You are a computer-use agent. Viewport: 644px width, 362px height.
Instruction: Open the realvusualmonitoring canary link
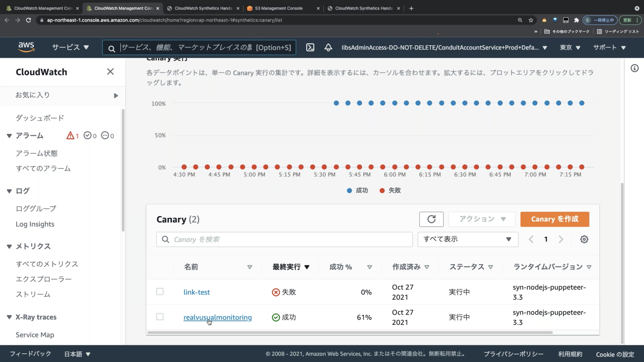[x=217, y=317]
